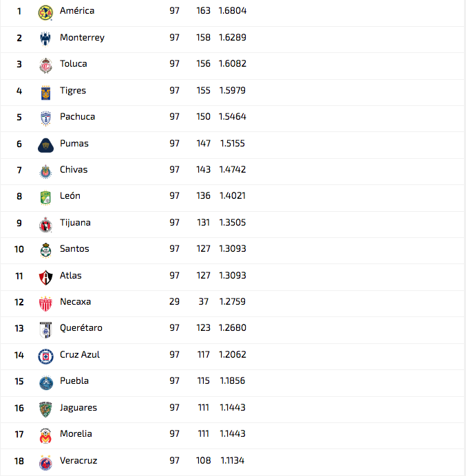Open the Tijuana team link
466x476 pixels.
(75, 222)
